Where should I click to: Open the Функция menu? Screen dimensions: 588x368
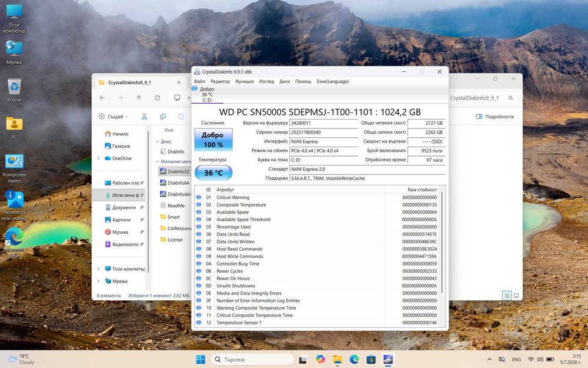tap(244, 81)
